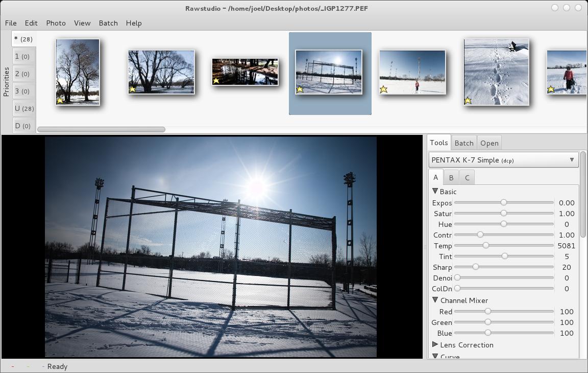Image resolution: width=588 pixels, height=373 pixels.
Task: Select settings snapshot C tab
Action: pos(467,177)
